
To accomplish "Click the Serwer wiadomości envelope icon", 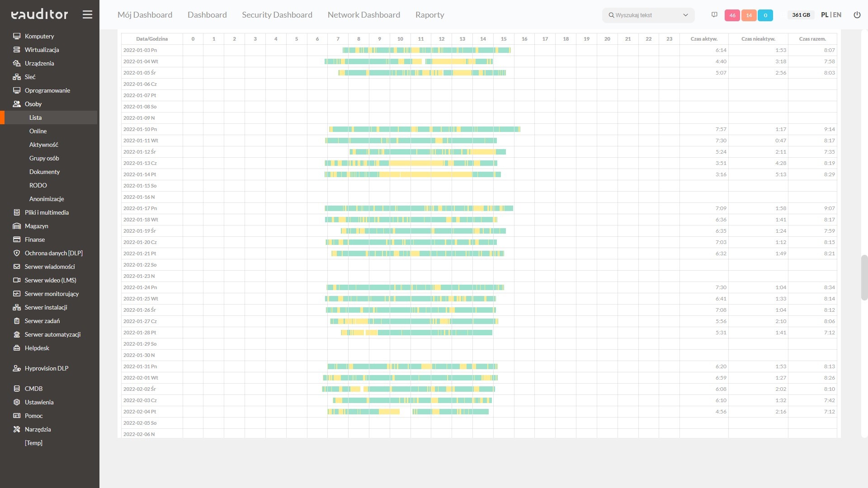I will click(17, 267).
